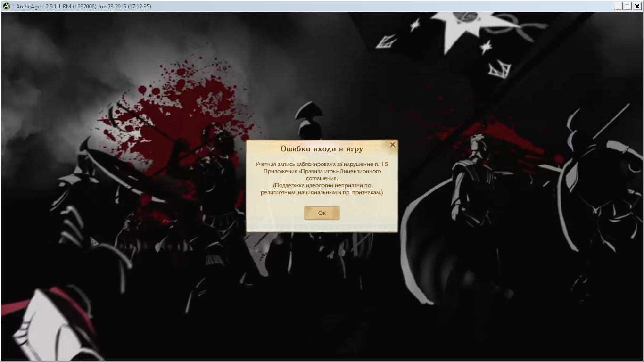The image size is (644, 362).
Task: Close the Ошибка входа в игру dialog
Action: pyautogui.click(x=392, y=145)
